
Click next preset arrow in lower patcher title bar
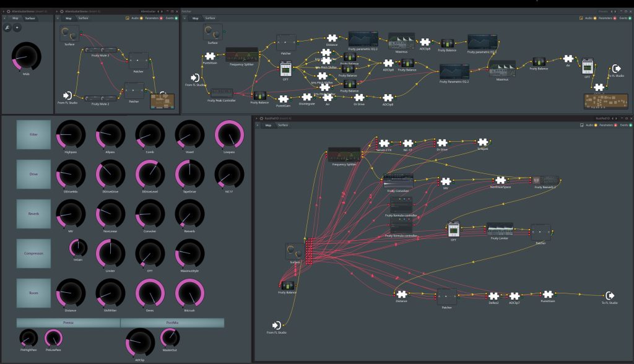(616, 118)
